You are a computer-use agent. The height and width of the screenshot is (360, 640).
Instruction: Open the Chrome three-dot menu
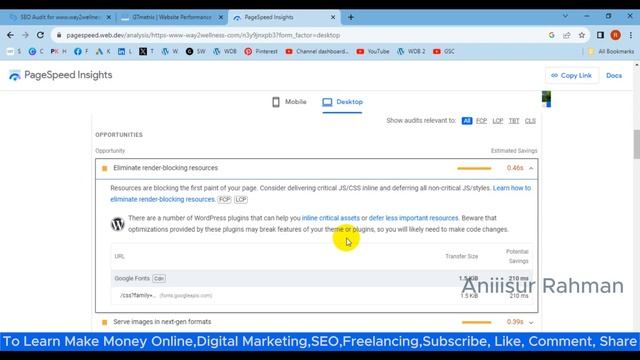point(631,35)
